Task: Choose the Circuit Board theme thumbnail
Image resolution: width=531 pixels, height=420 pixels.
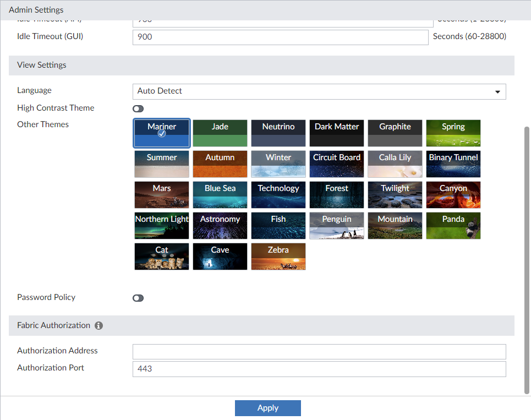Action: [x=337, y=164]
